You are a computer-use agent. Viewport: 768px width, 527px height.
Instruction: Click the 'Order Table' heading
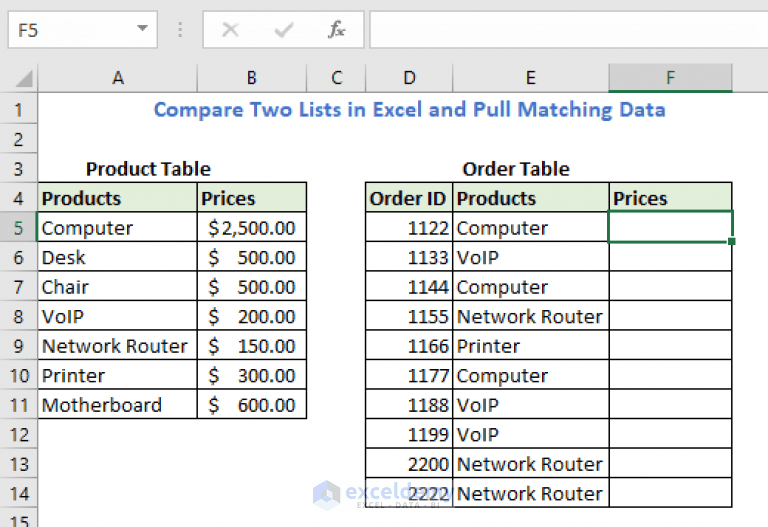516,169
